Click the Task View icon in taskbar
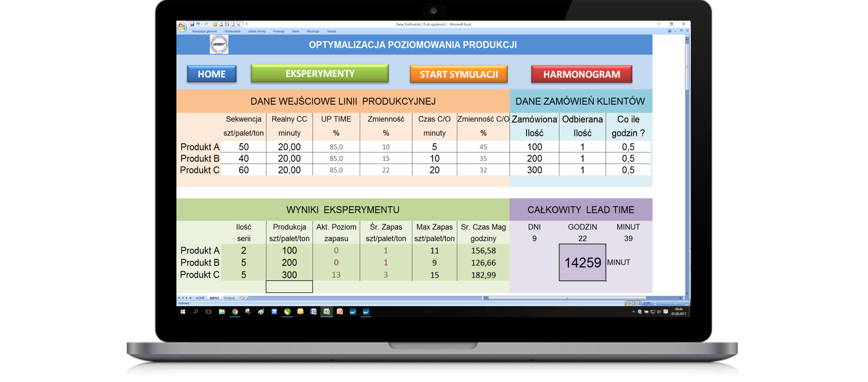 (x=208, y=311)
